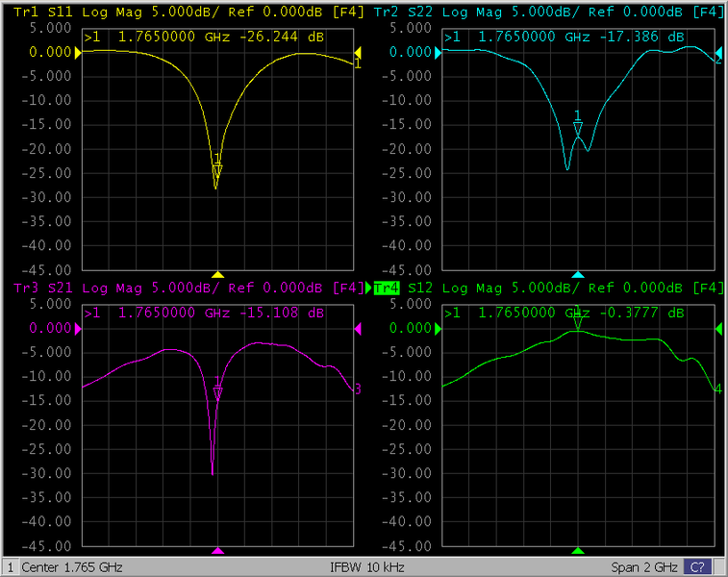The height and width of the screenshot is (577, 728).
Task: Open Center 1.765 GHz frequency setting
Action: 72,567
